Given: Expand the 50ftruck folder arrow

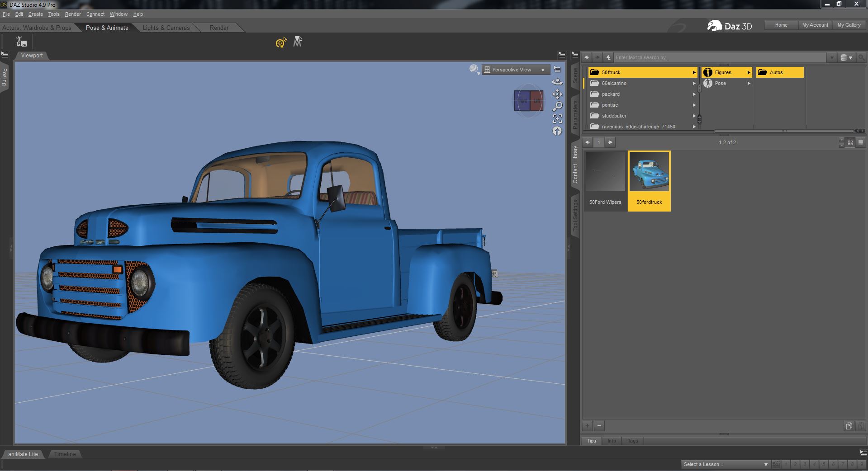Looking at the screenshot, I should (x=694, y=72).
